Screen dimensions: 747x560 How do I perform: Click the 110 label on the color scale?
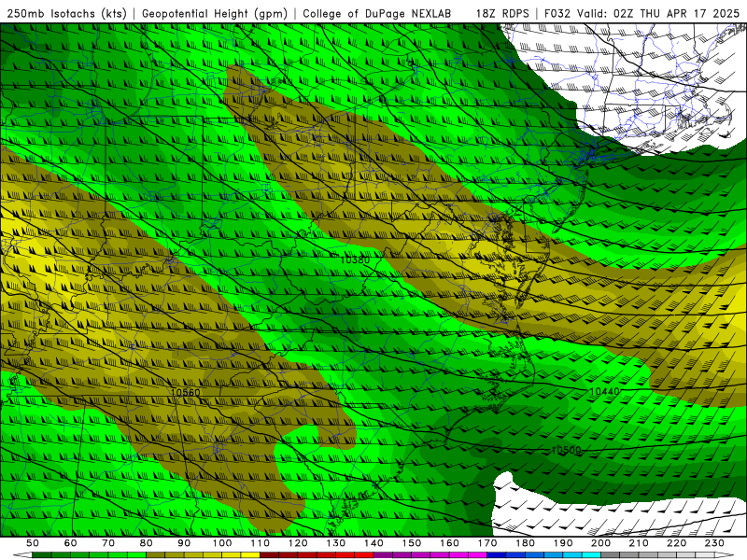(x=260, y=543)
